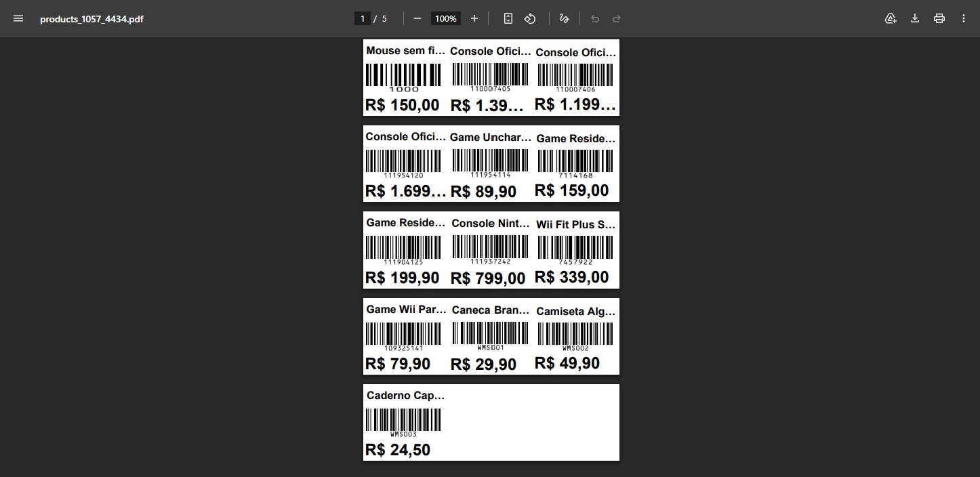Click the redo arrow
This screenshot has width=980, height=477.
pos(617,18)
